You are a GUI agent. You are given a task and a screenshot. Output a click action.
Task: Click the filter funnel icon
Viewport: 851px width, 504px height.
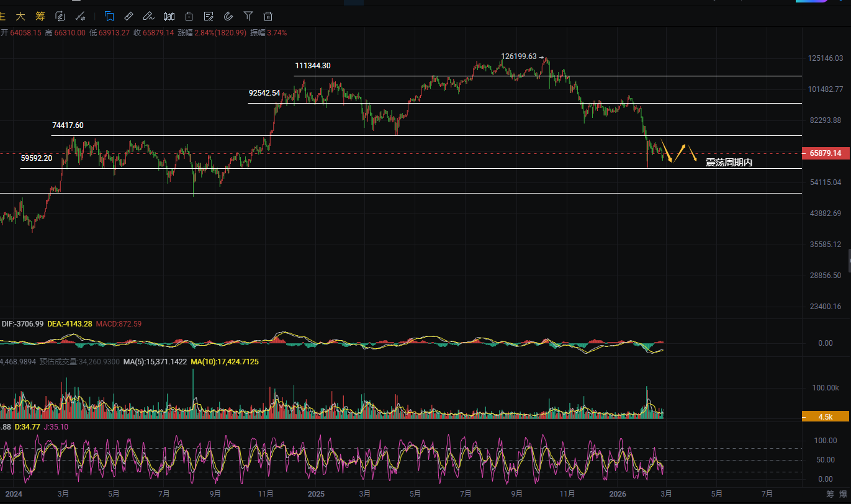coord(248,16)
